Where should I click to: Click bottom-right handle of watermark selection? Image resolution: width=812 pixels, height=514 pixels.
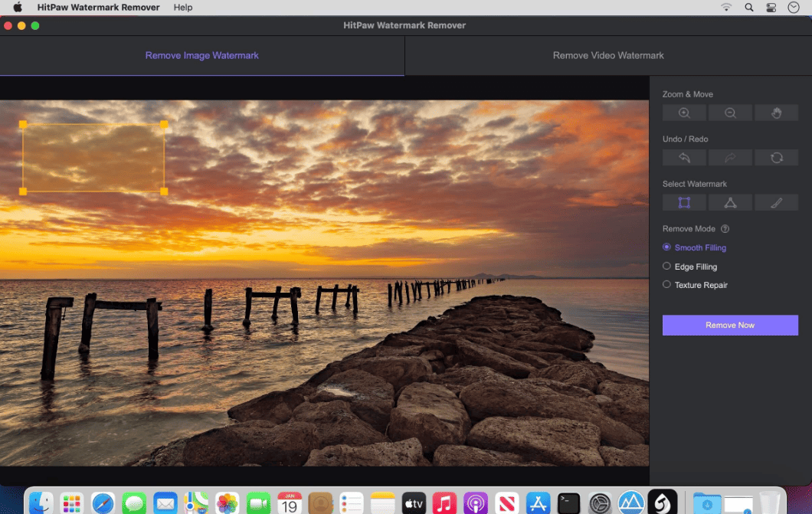(164, 192)
